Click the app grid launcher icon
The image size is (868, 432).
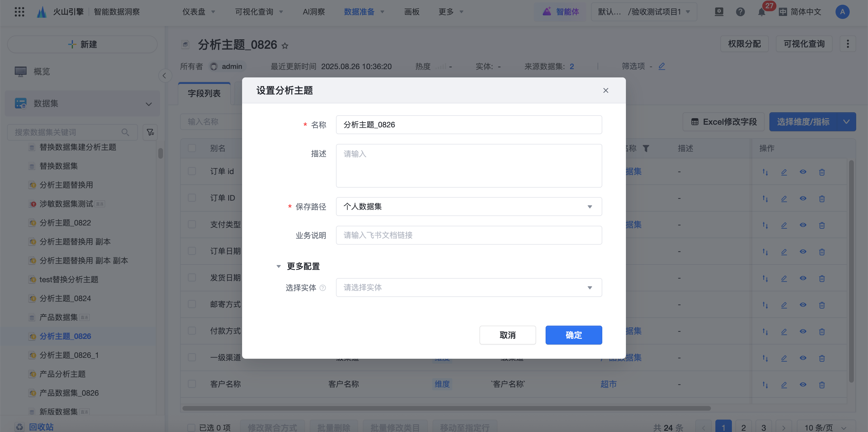pos(19,12)
